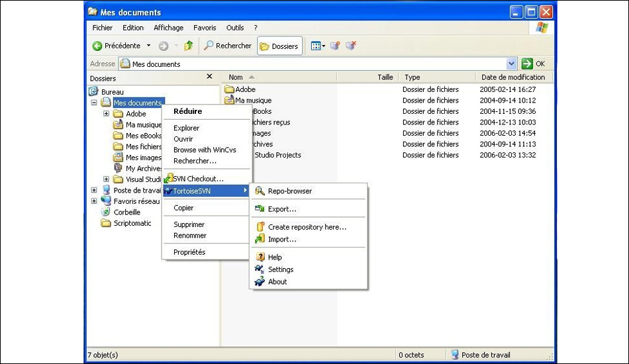Viewport: 629px width, 364px height.
Task: Open the ? help menu
Action: click(256, 28)
